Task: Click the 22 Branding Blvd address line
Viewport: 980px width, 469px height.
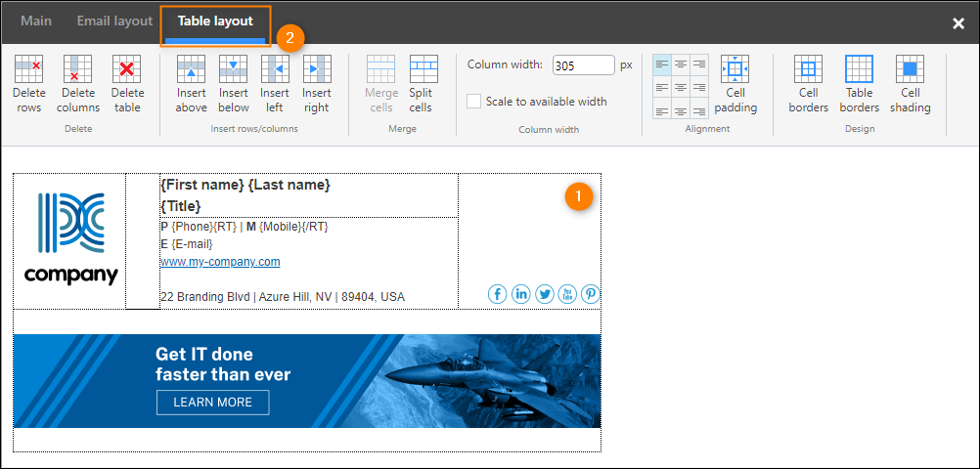Action: click(x=283, y=297)
